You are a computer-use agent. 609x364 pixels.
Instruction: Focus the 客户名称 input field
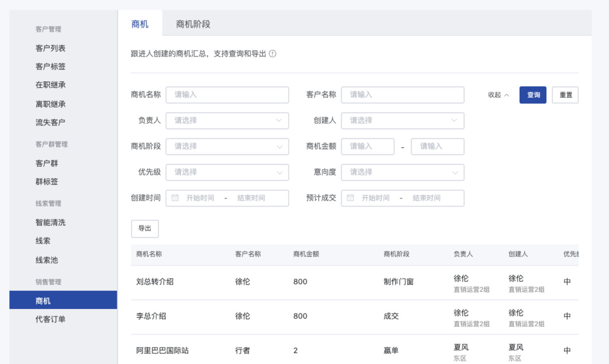click(403, 95)
